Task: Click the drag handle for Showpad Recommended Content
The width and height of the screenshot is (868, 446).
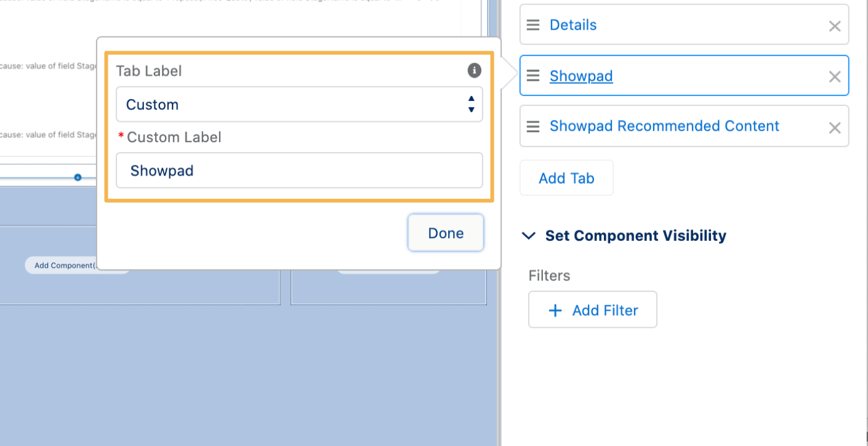Action: [x=532, y=126]
